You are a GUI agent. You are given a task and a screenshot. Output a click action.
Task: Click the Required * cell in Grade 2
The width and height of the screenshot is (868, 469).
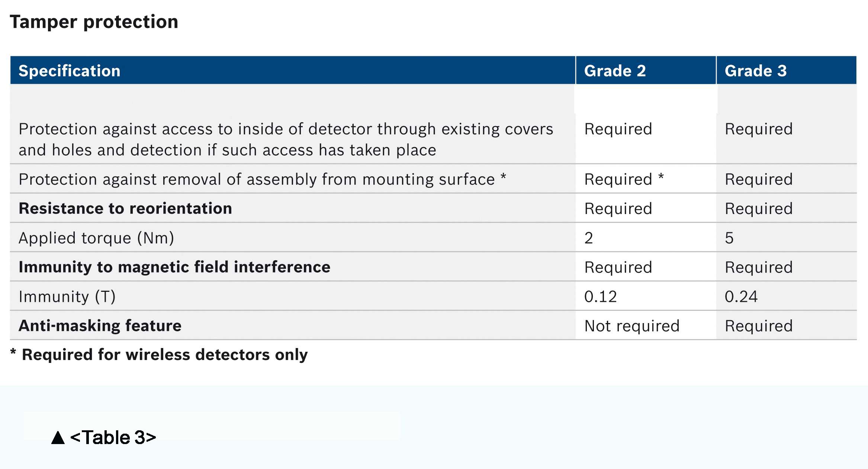point(624,179)
